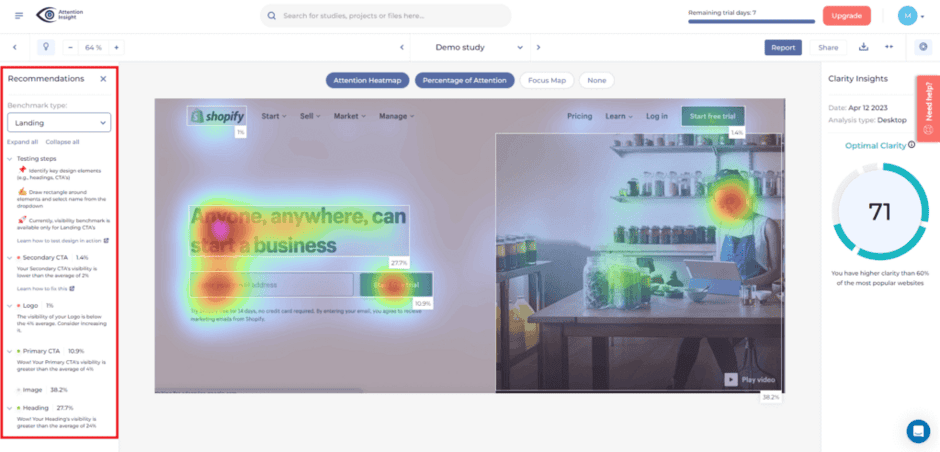Open the Demo study dropdown

(x=470, y=47)
